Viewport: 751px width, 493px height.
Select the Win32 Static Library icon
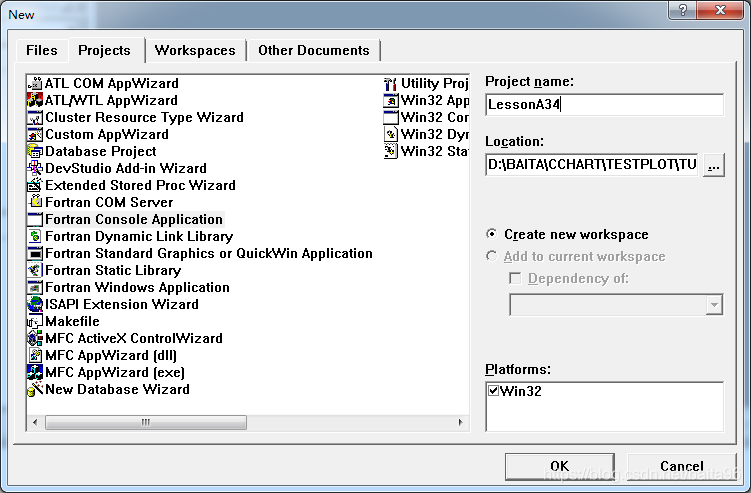pyautogui.click(x=391, y=151)
